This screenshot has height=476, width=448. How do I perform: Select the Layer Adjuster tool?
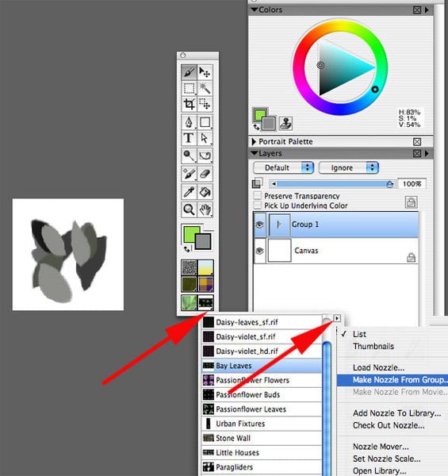coord(205,72)
